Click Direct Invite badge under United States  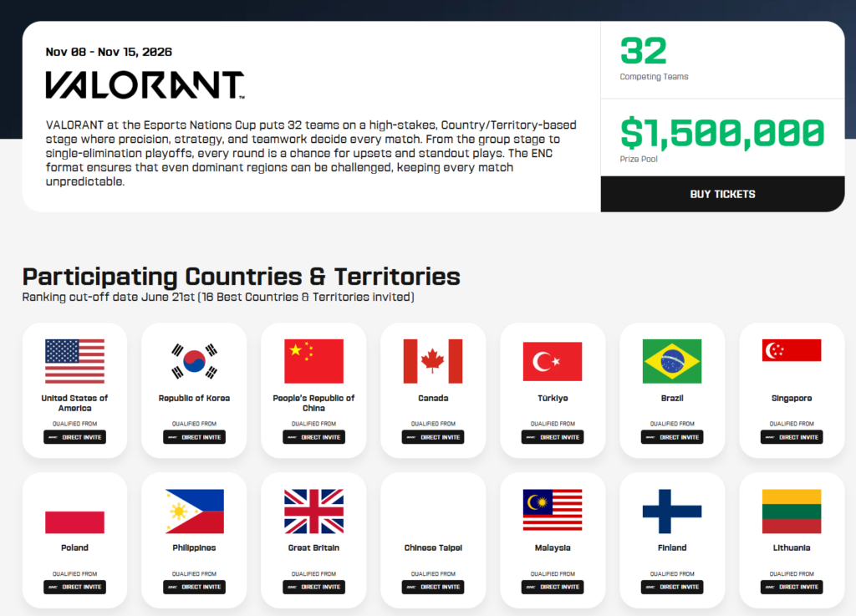(x=74, y=437)
